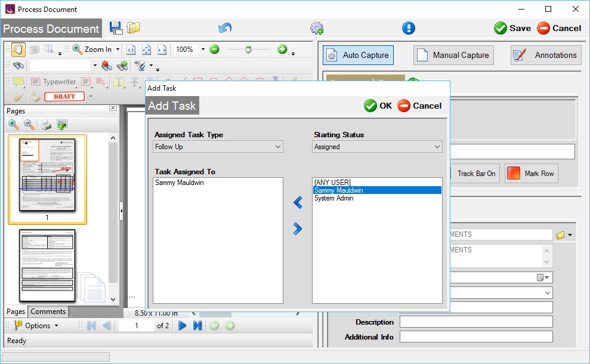
Task: Switch to the Auto Capture tab
Action: click(358, 55)
